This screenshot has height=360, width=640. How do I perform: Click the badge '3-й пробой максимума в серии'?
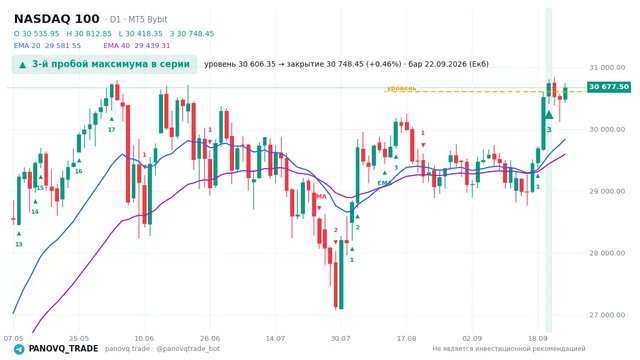click(x=104, y=64)
